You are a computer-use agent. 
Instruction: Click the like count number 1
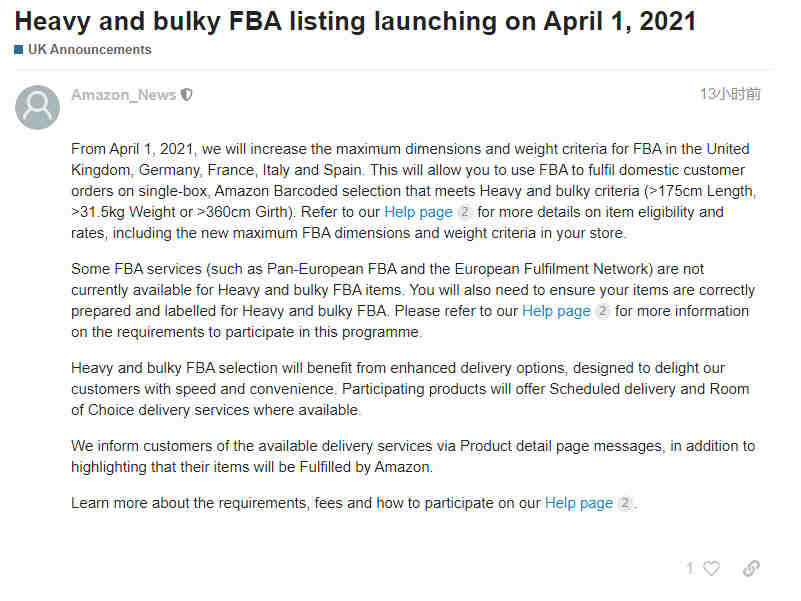click(x=690, y=568)
